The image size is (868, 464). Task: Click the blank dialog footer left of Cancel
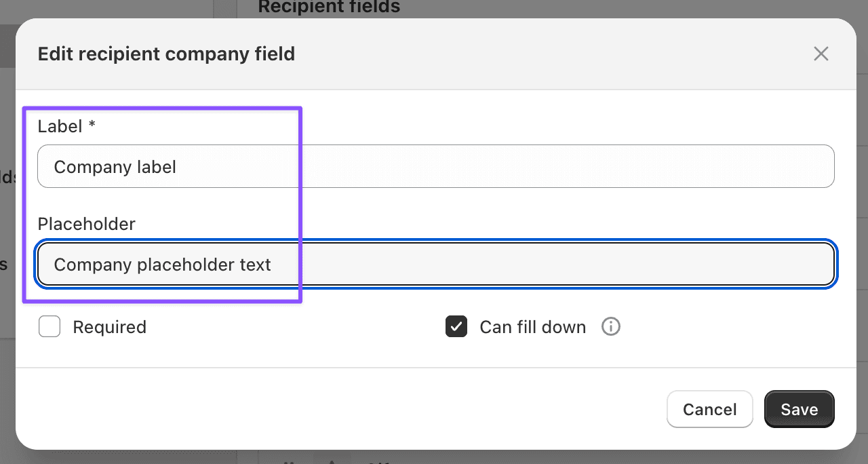(339, 409)
